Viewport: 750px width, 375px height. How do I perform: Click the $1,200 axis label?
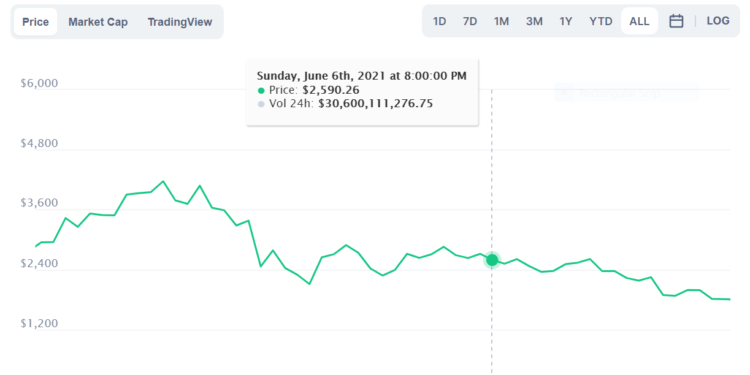coord(39,323)
